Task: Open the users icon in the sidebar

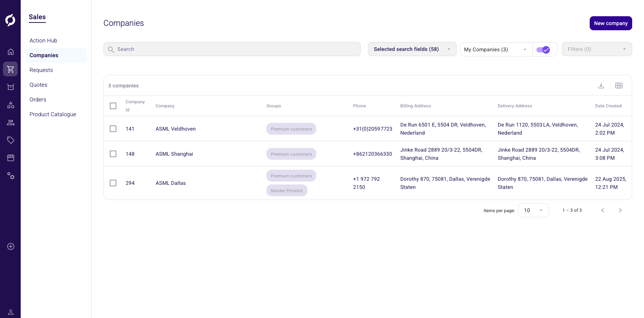Action: 11,122
